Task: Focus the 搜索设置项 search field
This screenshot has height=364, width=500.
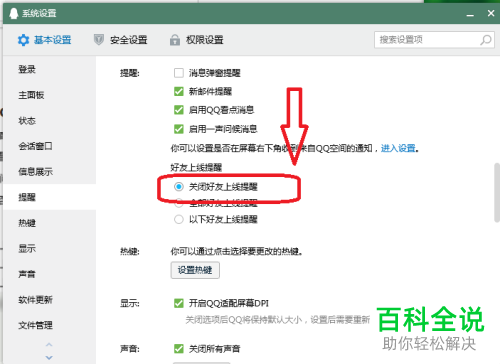Action: point(434,40)
